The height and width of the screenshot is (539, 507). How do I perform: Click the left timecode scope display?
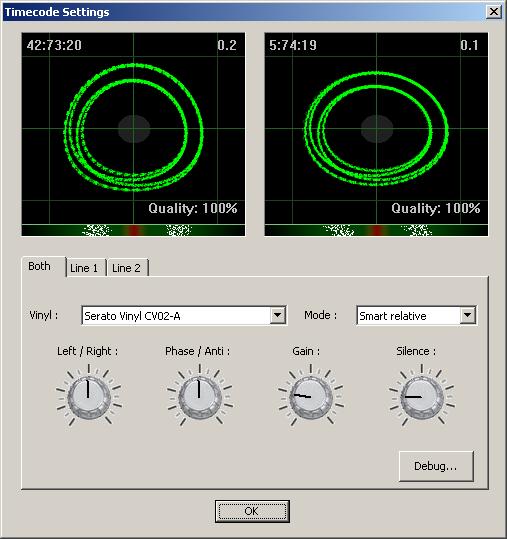133,129
